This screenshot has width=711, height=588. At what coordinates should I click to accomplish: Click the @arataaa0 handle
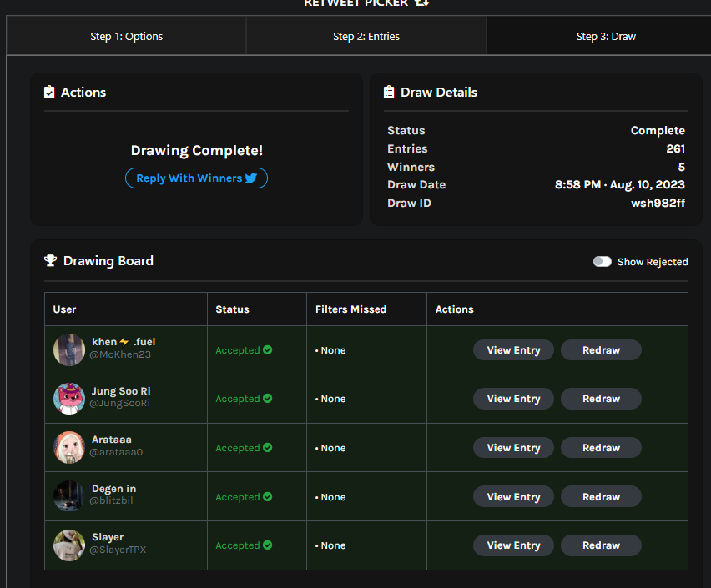(x=116, y=452)
